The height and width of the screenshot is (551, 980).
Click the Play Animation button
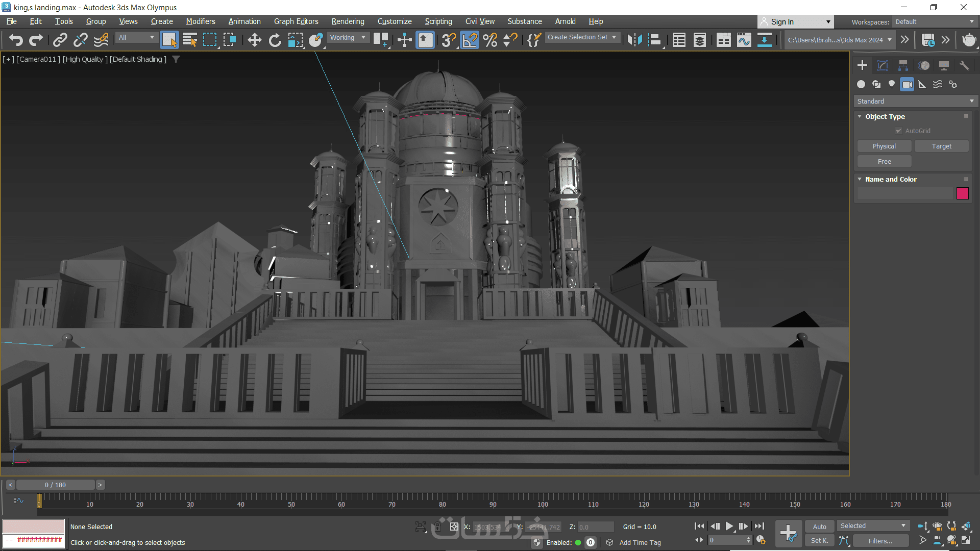pos(729,526)
